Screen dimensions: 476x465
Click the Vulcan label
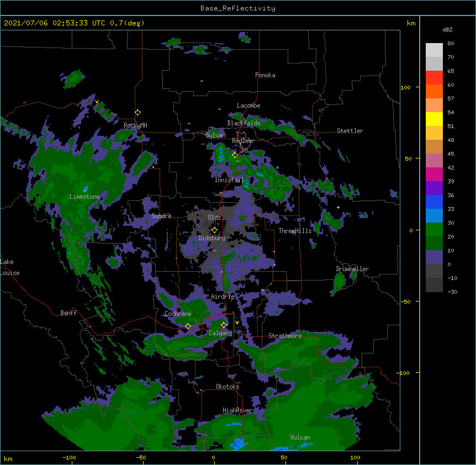[300, 437]
